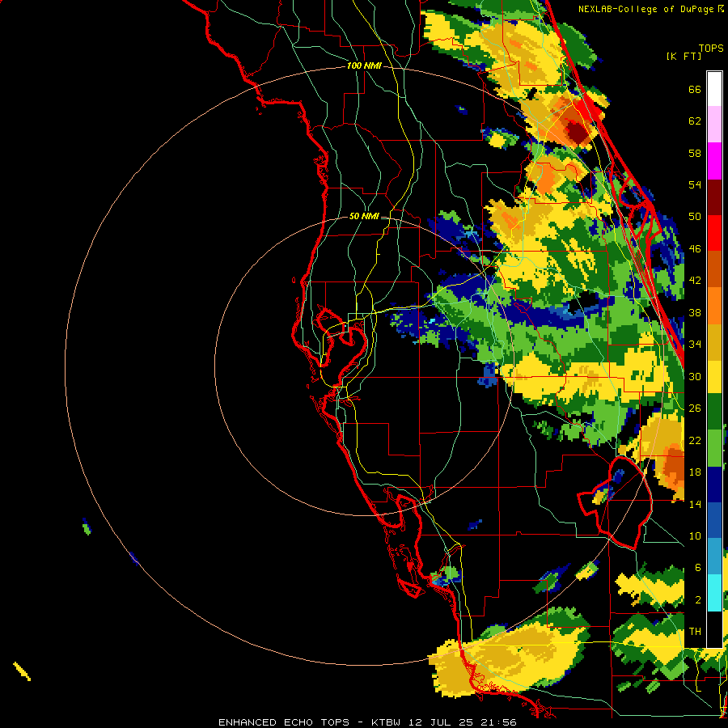This screenshot has width=728, height=728.
Task: Click the navy blue legend swatch
Action: 714,485
